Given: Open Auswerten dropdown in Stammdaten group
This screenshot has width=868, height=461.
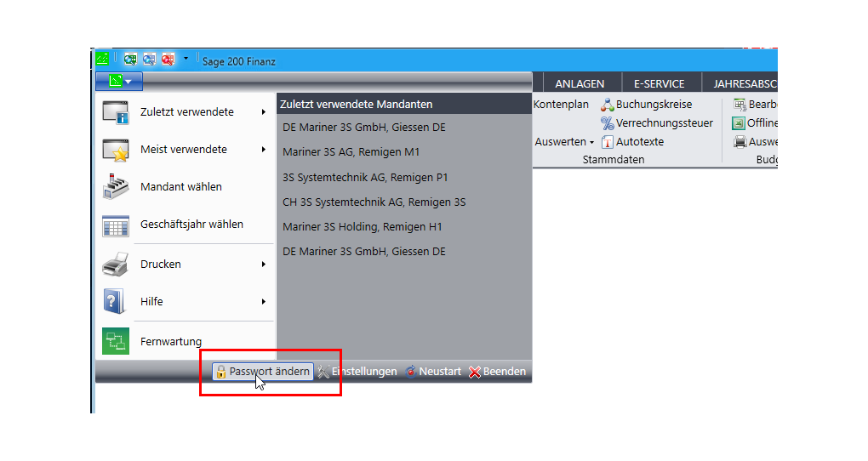Looking at the screenshot, I should click(564, 142).
